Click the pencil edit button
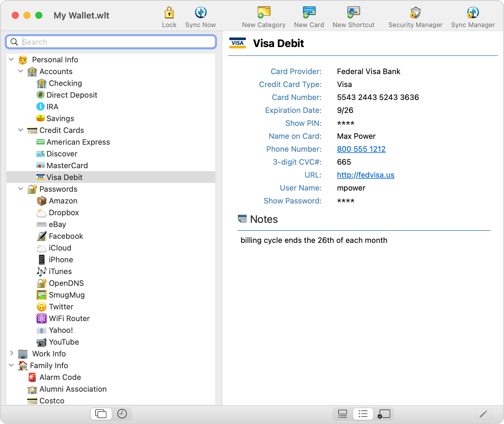 pyautogui.click(x=483, y=414)
